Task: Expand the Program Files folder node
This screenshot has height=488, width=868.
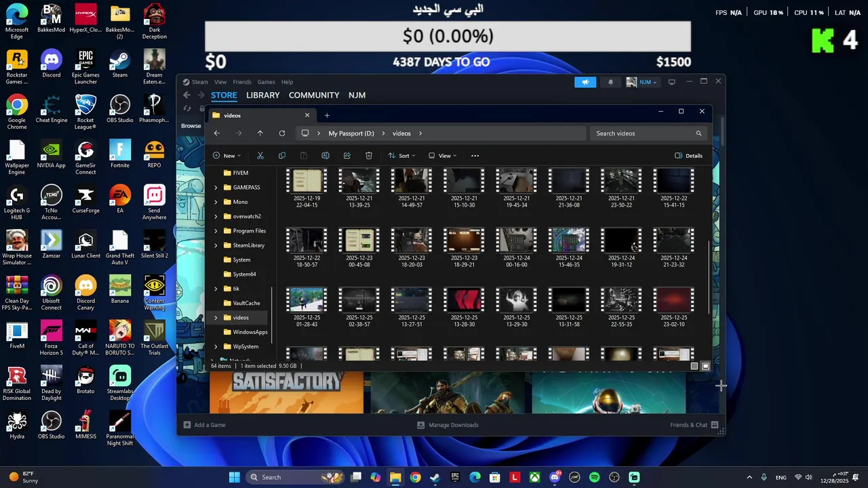Action: tap(216, 230)
